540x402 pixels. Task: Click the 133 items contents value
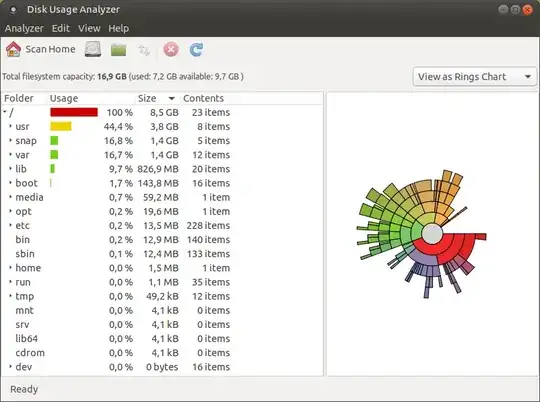(208, 254)
